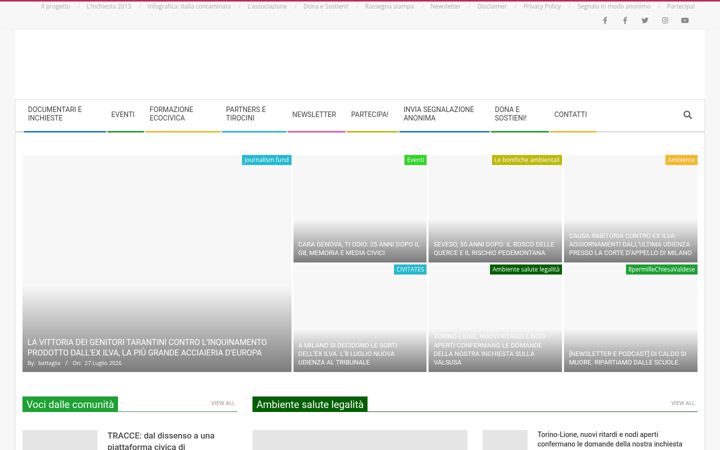
Task: Click the Facebook icon beside Twitter
Action: point(625,20)
